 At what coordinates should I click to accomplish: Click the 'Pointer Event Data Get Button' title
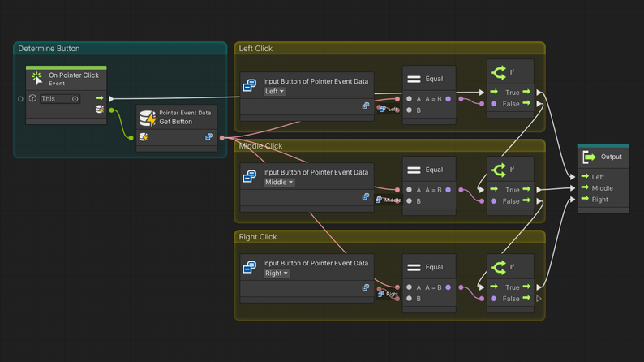tap(185, 117)
